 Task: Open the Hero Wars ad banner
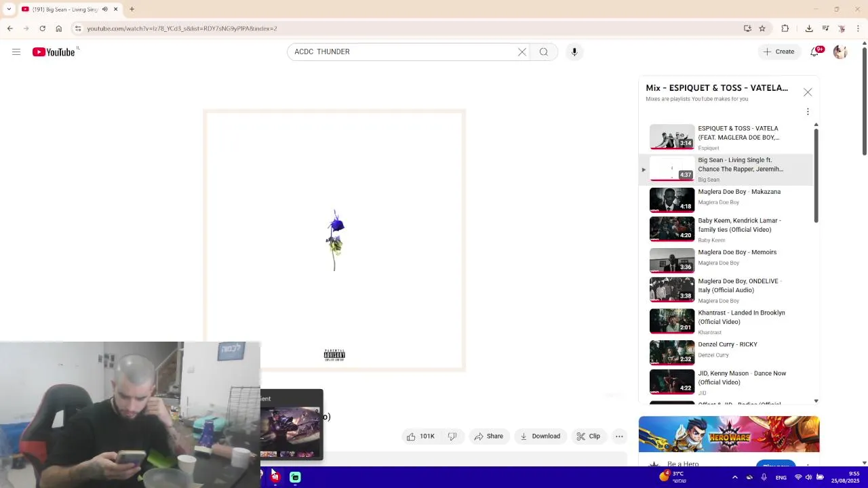click(x=729, y=434)
